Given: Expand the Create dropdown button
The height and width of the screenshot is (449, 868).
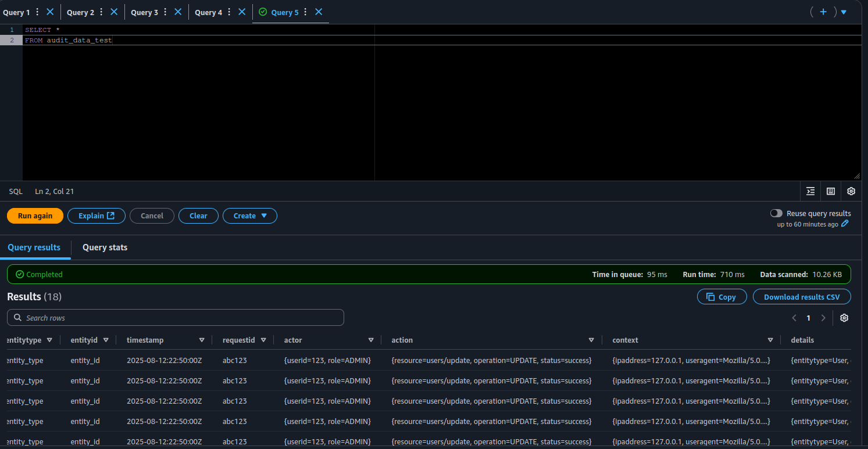Looking at the screenshot, I should [x=250, y=215].
